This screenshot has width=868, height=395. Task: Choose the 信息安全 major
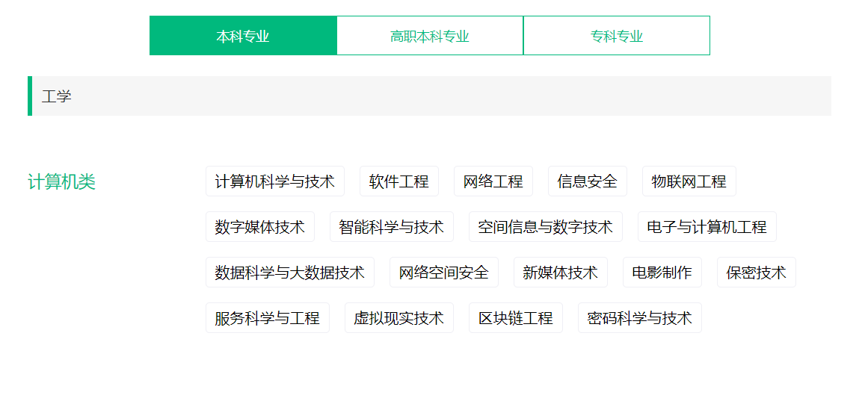(x=587, y=181)
